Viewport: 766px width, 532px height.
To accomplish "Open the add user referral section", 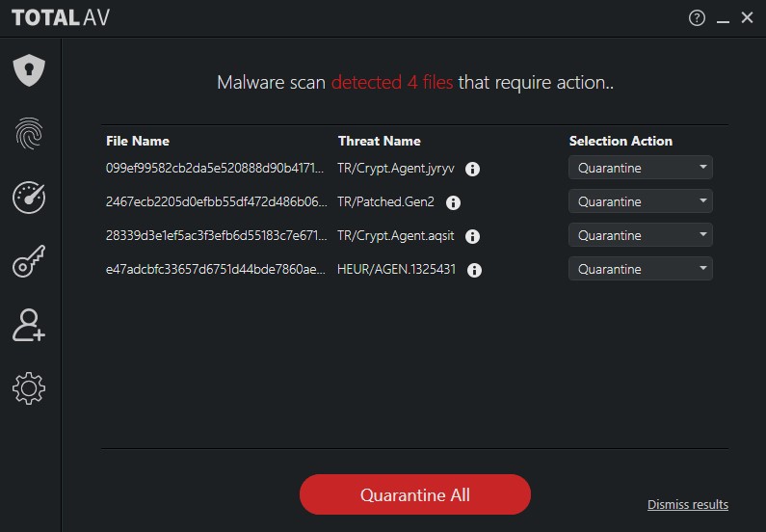I will pyautogui.click(x=29, y=325).
